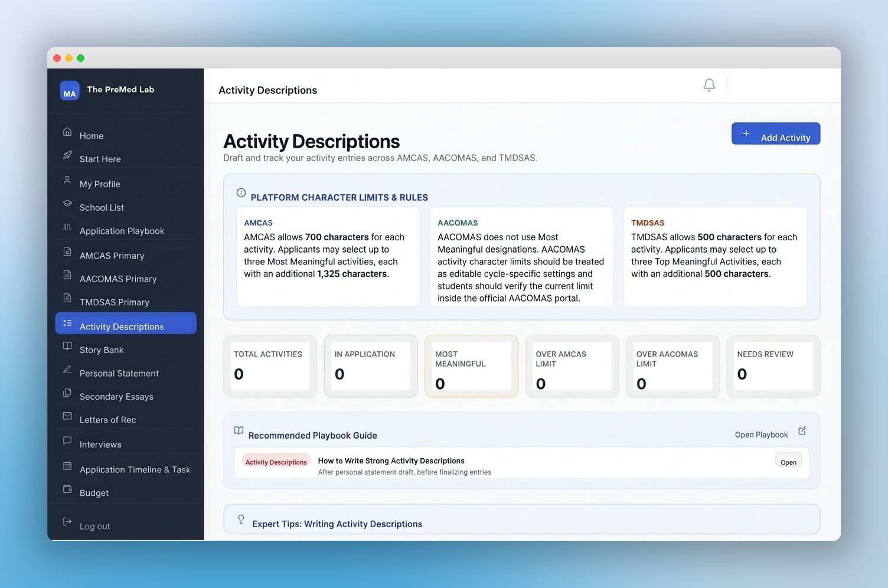
Task: Click the Application Playbook library icon
Action: point(67,227)
